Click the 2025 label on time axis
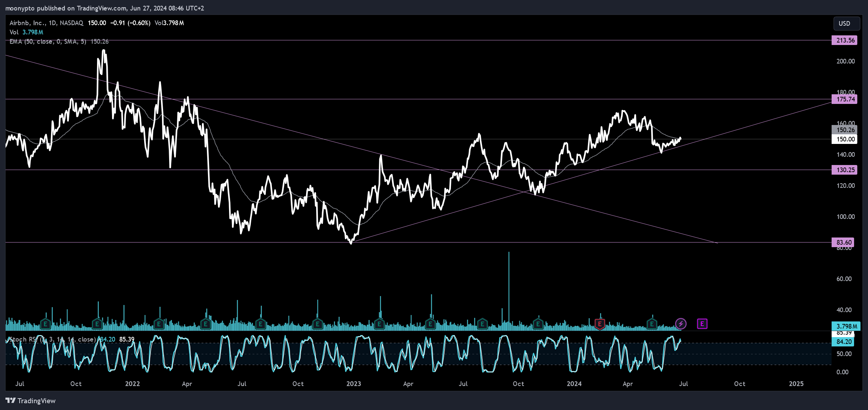This screenshot has height=410, width=868. pos(796,384)
